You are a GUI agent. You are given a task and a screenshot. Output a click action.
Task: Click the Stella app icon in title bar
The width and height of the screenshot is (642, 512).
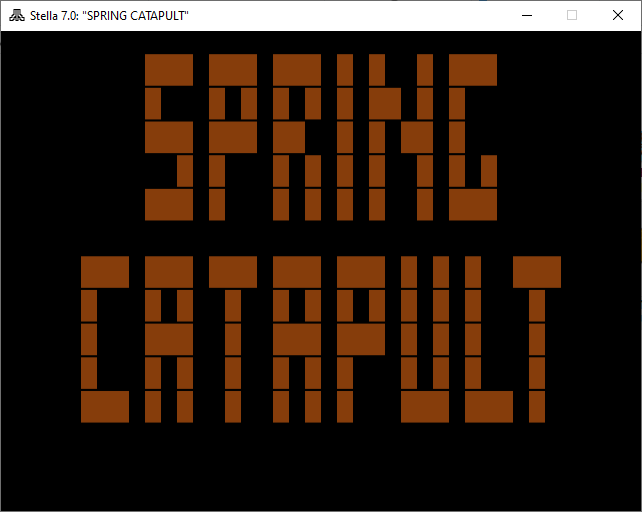pos(17,16)
